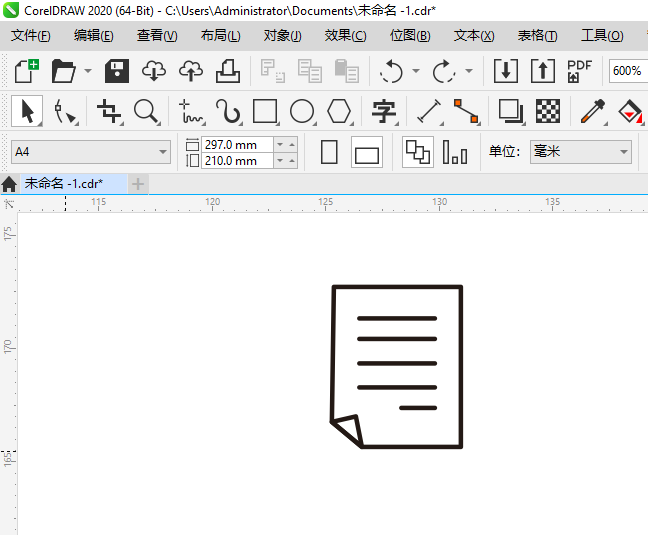Add a new document with plus tab
Screen dimensions: 648x535
pyautogui.click(x=138, y=184)
